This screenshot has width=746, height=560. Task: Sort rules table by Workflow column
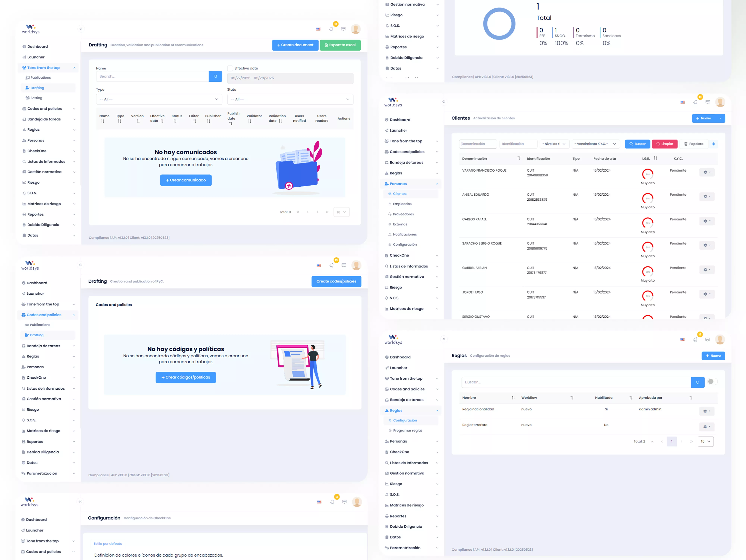(x=572, y=398)
